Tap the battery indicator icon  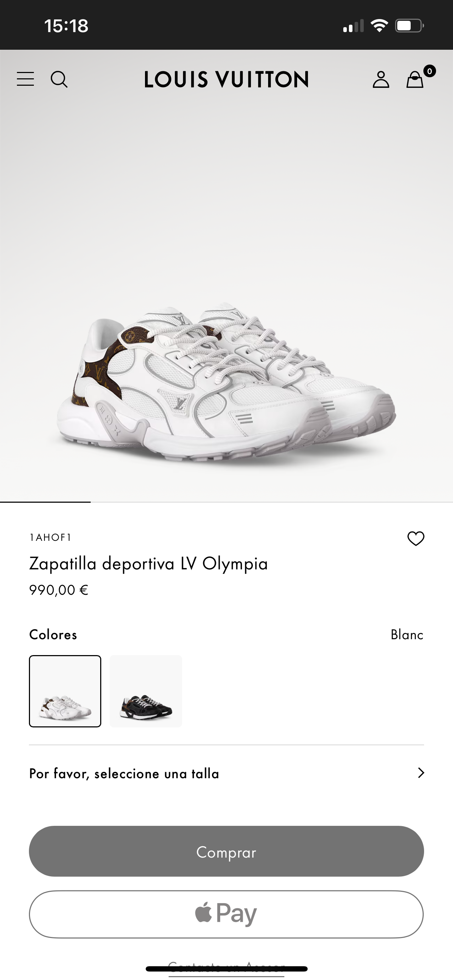(409, 26)
